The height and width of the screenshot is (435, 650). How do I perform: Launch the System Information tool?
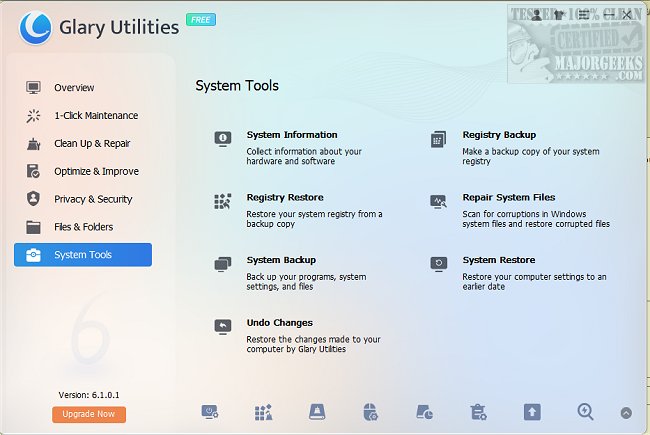[x=292, y=135]
